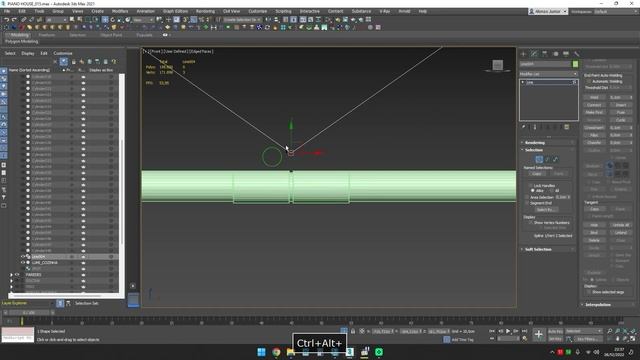Image resolution: width=640 pixels, height=360 pixels.
Task: Toggle Automatic Welding checkbox
Action: click(x=589, y=81)
